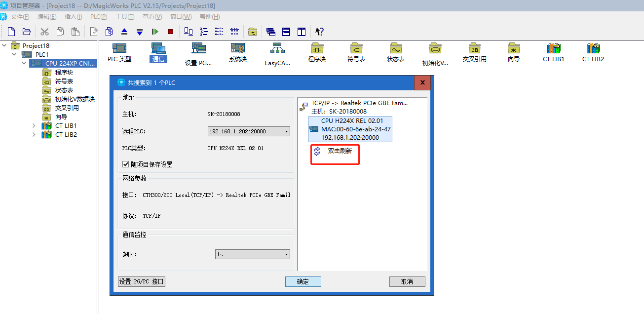Click the Compile All documents icon
The width and height of the screenshot is (644, 314).
click(109, 32)
